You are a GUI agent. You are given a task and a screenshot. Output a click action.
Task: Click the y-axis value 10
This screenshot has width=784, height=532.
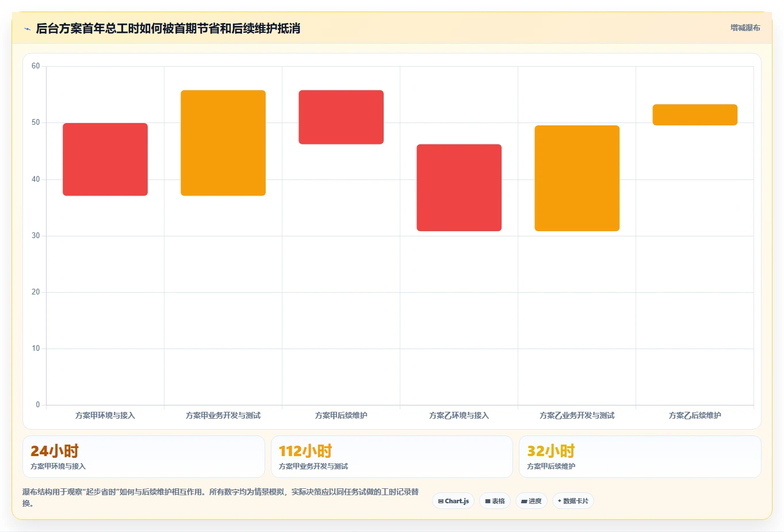click(x=36, y=349)
